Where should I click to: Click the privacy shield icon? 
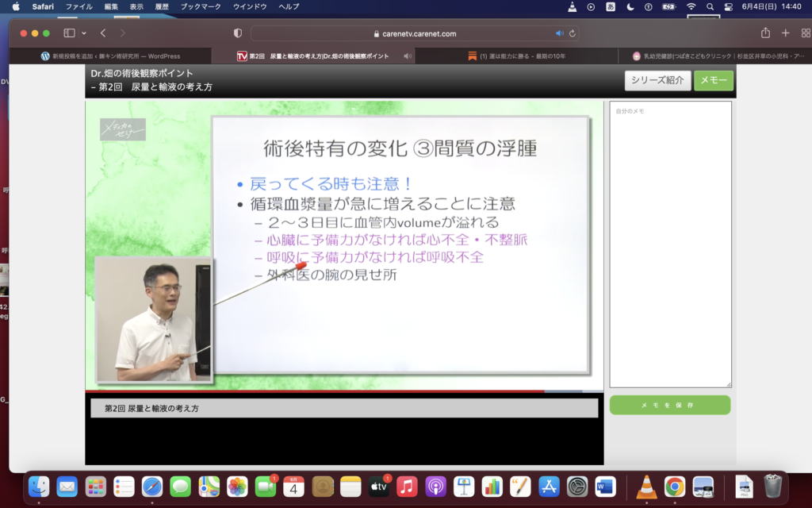pyautogui.click(x=237, y=33)
